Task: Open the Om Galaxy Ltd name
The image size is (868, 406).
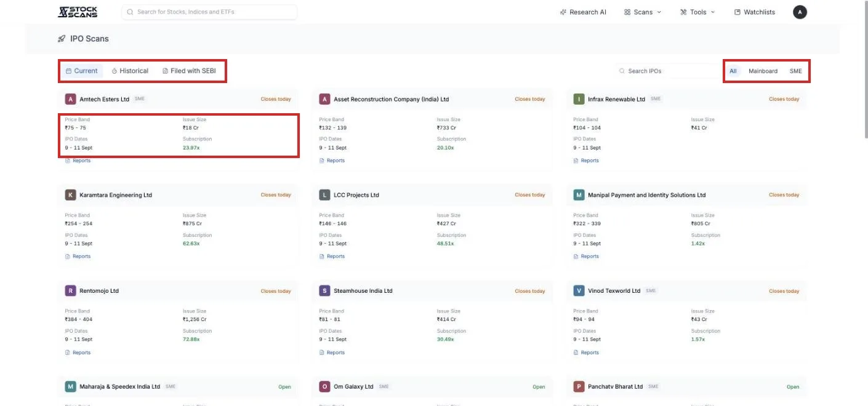Action: pyautogui.click(x=353, y=387)
